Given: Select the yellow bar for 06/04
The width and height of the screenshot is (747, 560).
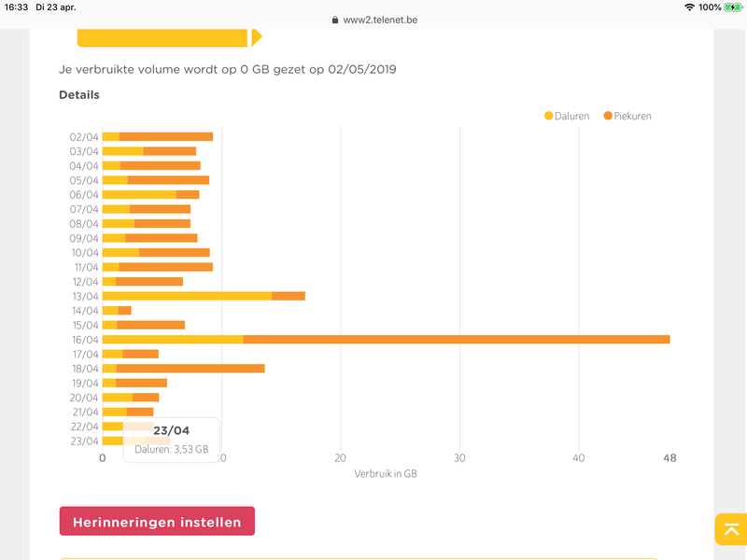Looking at the screenshot, I should point(139,194).
